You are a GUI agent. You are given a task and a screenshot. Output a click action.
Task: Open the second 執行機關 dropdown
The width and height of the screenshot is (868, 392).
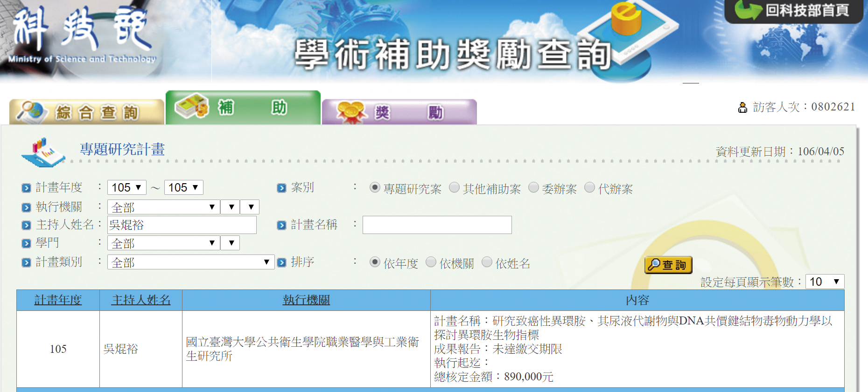231,207
